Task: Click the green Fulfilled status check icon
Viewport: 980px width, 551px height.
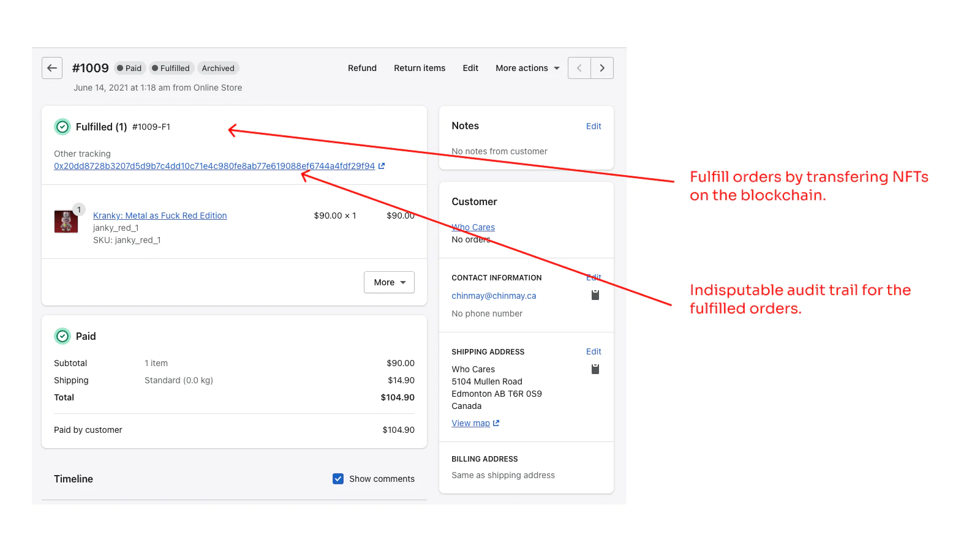Action: point(62,127)
